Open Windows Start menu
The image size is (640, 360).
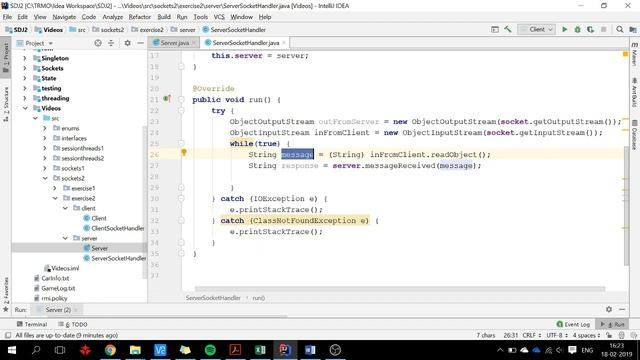(11, 350)
